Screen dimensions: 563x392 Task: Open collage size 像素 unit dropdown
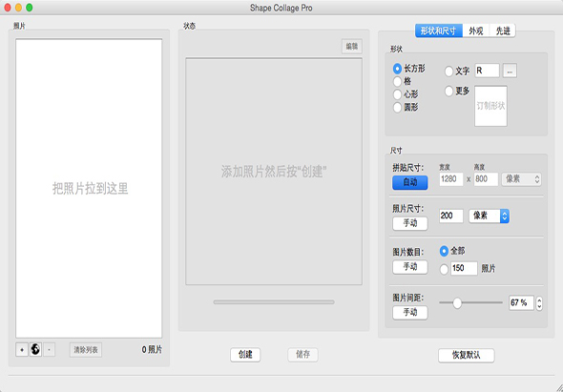[x=521, y=179]
